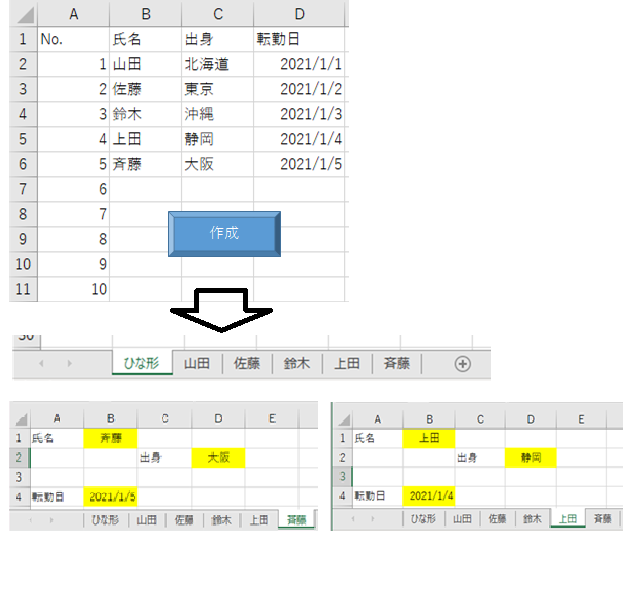Image resolution: width=644 pixels, height=600 pixels.
Task: Switch to the 鈴木 tab in the middle tab bar
Action: pyautogui.click(x=297, y=364)
